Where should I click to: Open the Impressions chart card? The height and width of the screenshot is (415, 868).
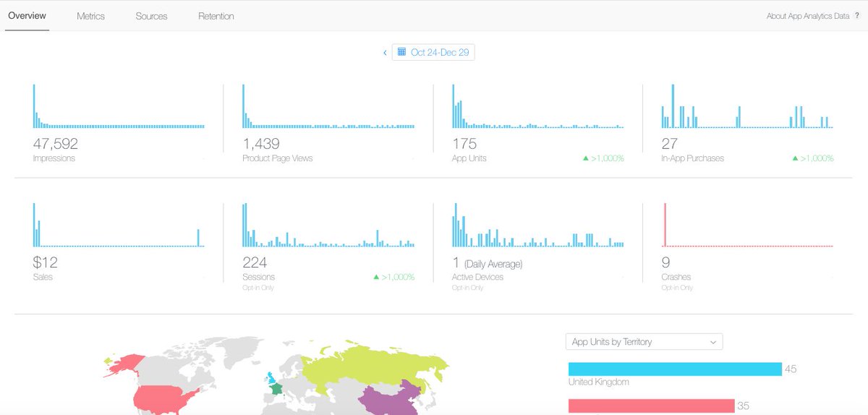(119, 106)
